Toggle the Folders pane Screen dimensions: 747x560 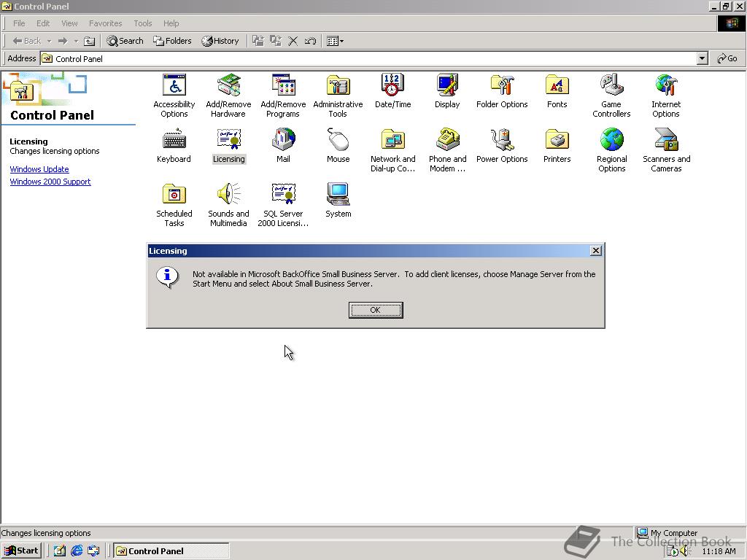(x=172, y=41)
